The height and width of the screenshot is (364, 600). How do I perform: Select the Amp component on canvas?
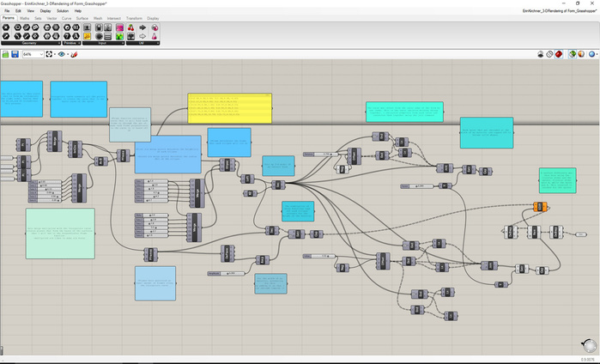[263, 260]
